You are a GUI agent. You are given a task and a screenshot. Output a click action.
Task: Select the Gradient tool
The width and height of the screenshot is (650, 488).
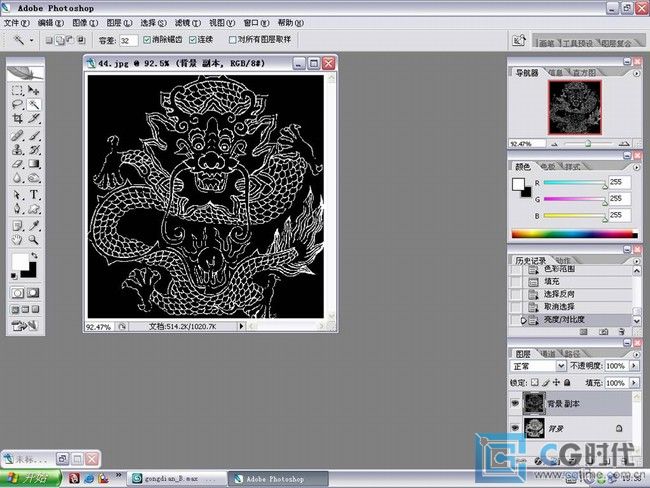[34, 164]
